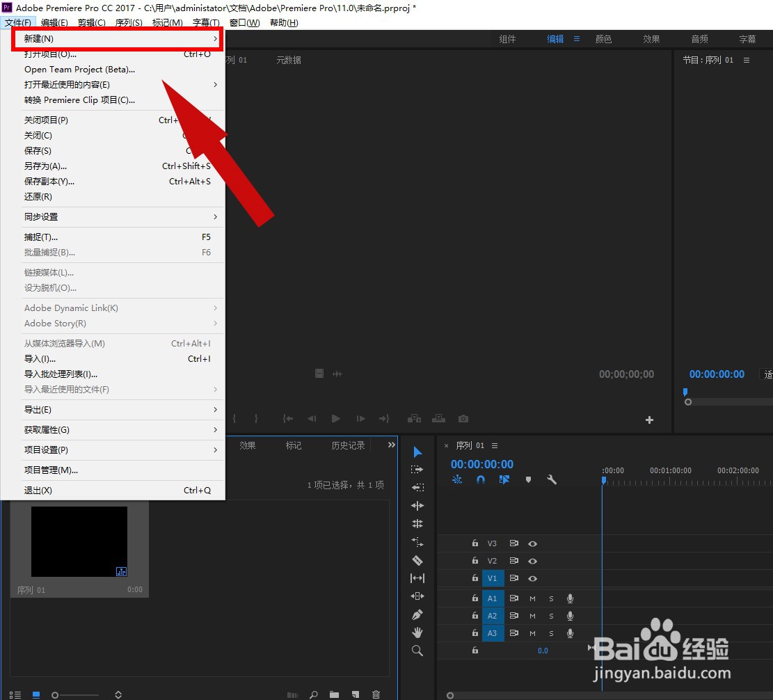The width and height of the screenshot is (773, 700).
Task: Select the Selection arrow tool
Action: point(417,452)
